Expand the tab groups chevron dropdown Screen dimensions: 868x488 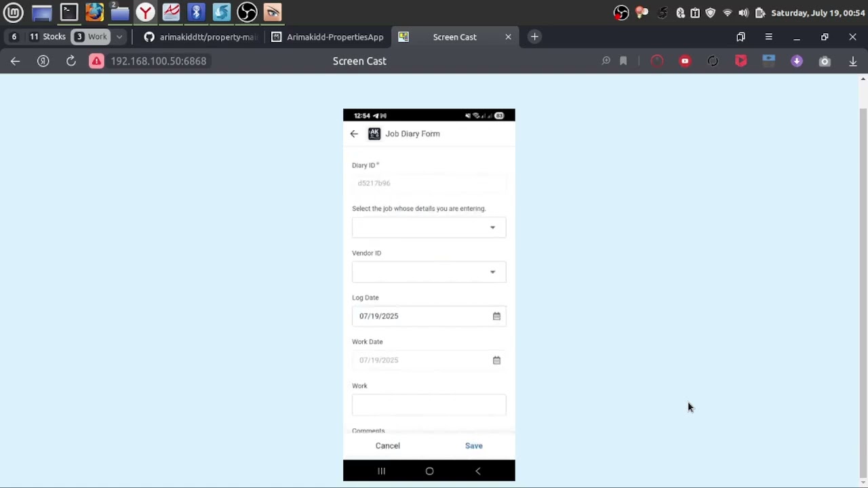[119, 37]
